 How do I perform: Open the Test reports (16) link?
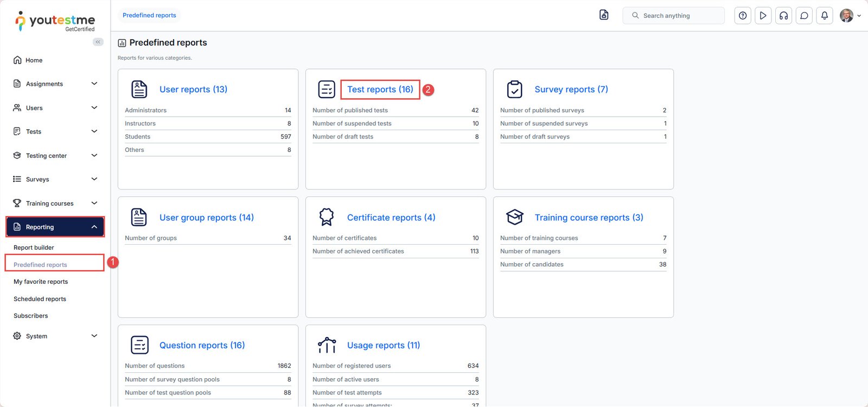(x=380, y=90)
